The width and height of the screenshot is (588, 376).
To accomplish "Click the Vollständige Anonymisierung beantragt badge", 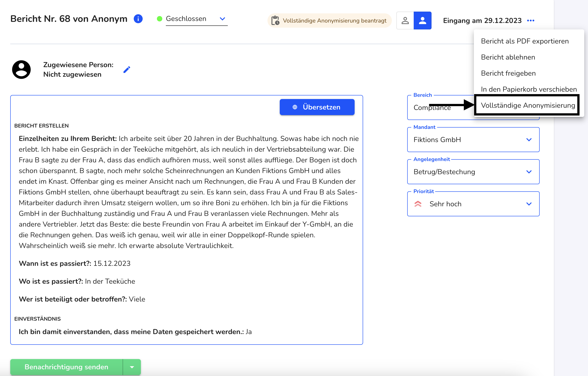I will pyautogui.click(x=330, y=21).
